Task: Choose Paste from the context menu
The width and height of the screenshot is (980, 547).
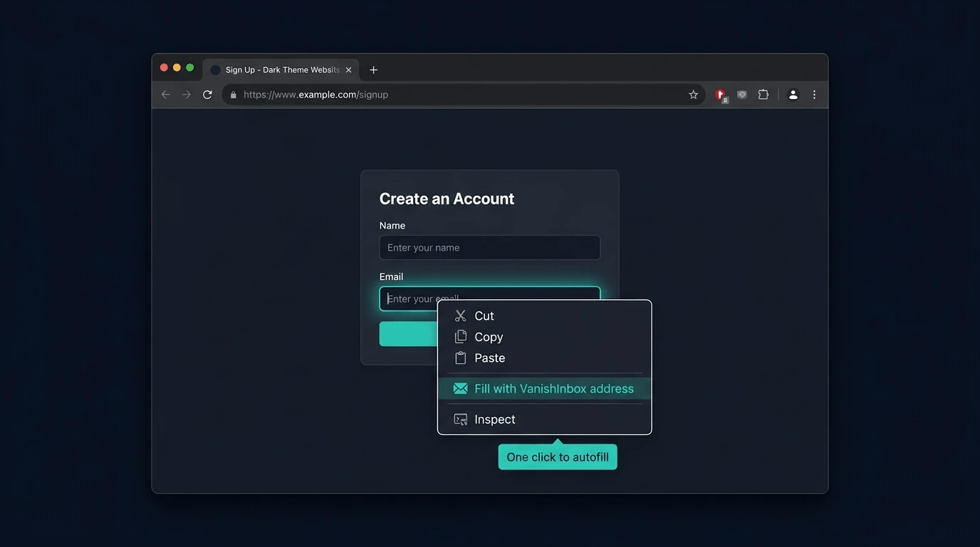Action: point(545,358)
